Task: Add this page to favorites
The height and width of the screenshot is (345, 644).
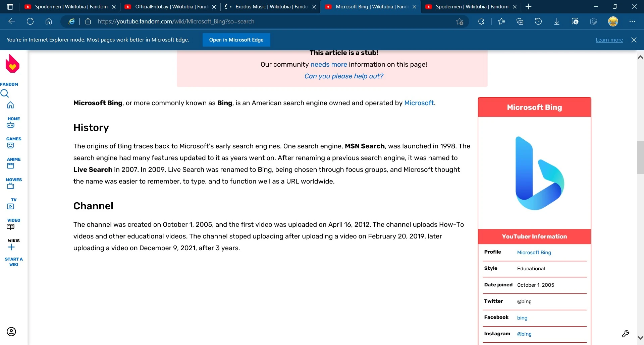Action: click(x=460, y=21)
